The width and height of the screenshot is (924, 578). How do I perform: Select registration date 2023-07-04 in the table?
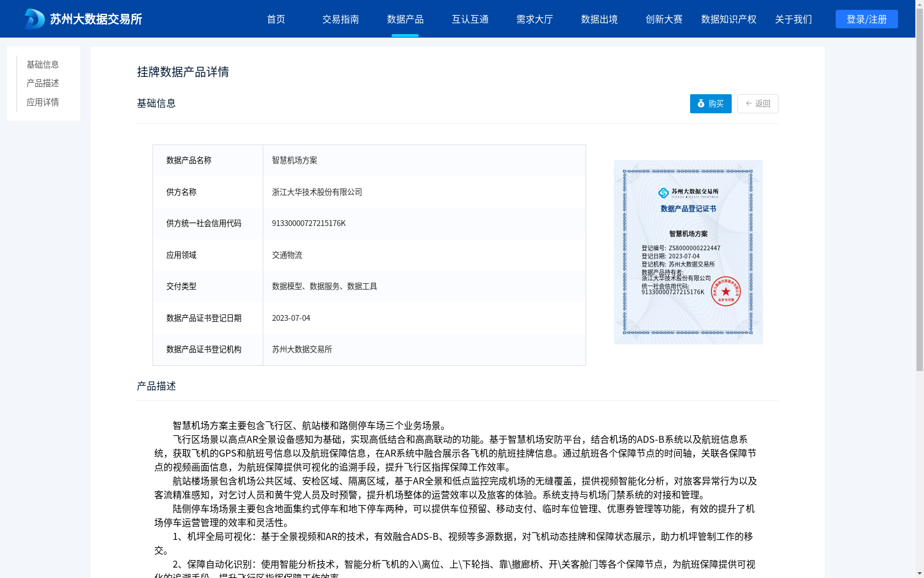(x=291, y=318)
